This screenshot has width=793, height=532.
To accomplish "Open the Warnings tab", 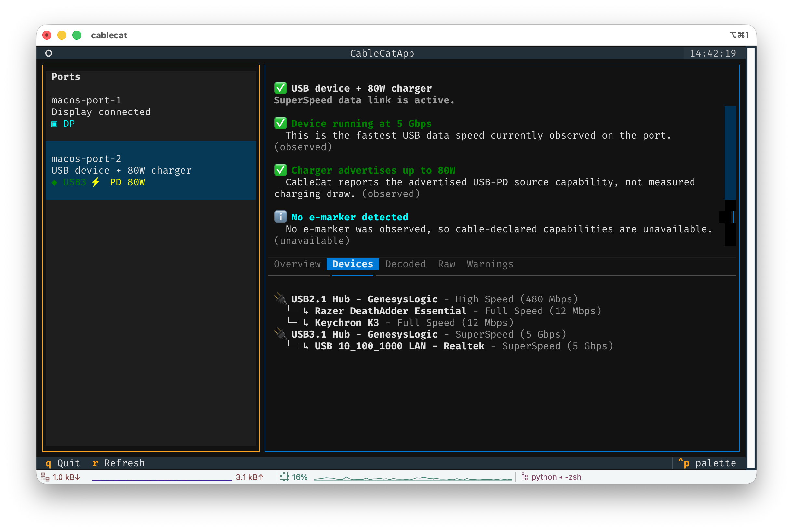I will click(x=490, y=264).
